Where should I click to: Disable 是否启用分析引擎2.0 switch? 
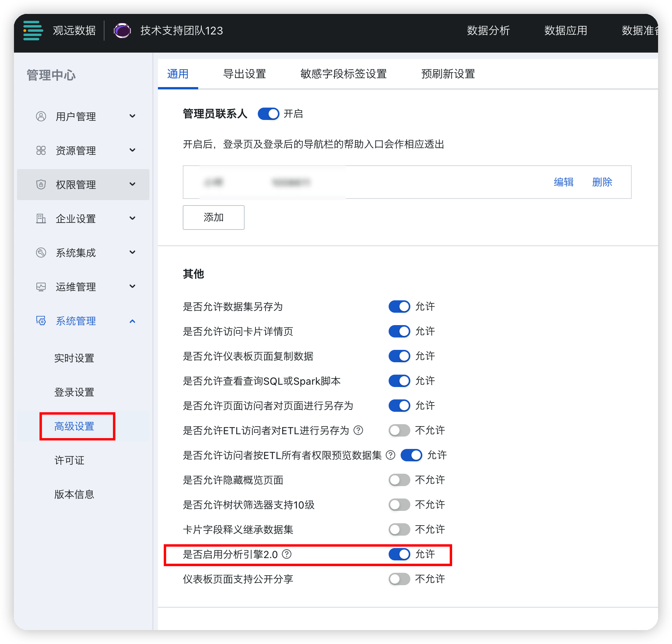pos(399,554)
